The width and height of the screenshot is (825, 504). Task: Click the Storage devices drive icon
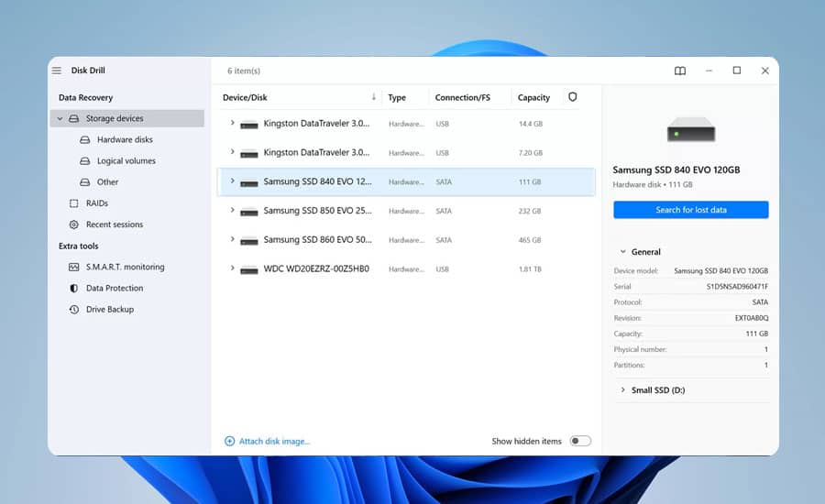pos(74,118)
